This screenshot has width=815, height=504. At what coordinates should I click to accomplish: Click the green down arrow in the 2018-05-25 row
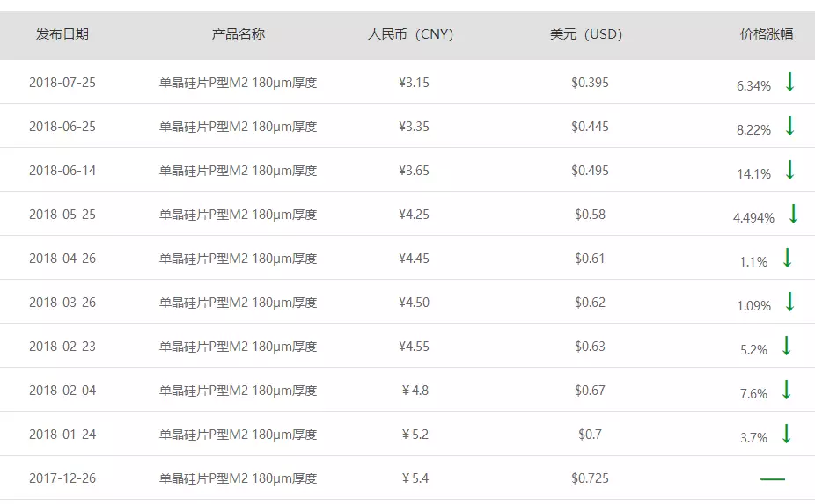point(793,214)
